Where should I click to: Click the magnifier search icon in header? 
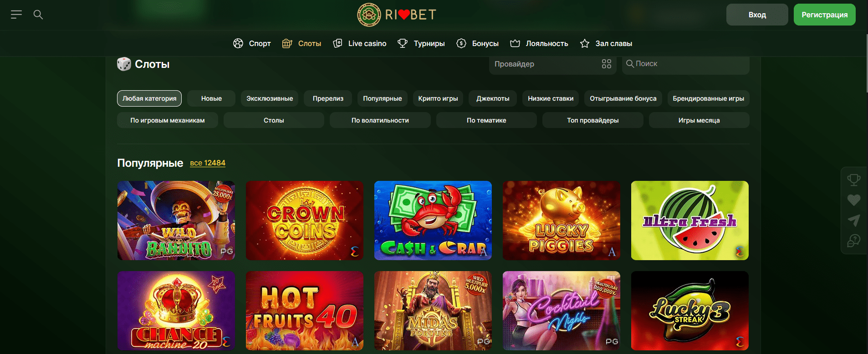38,15
